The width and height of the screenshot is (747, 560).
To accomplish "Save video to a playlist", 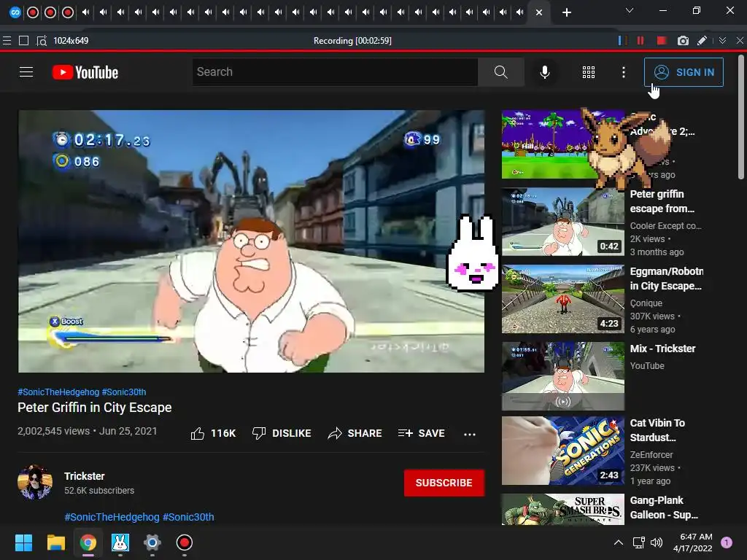I will (x=421, y=433).
